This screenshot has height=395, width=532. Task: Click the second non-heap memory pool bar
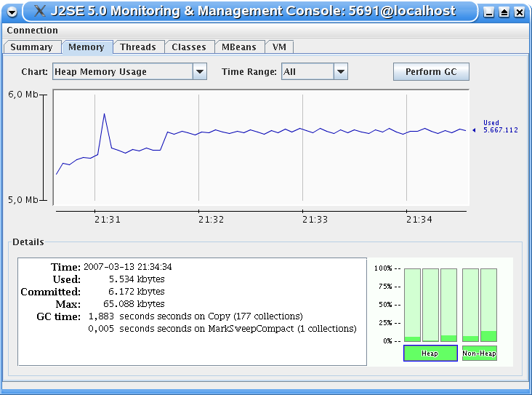489,305
